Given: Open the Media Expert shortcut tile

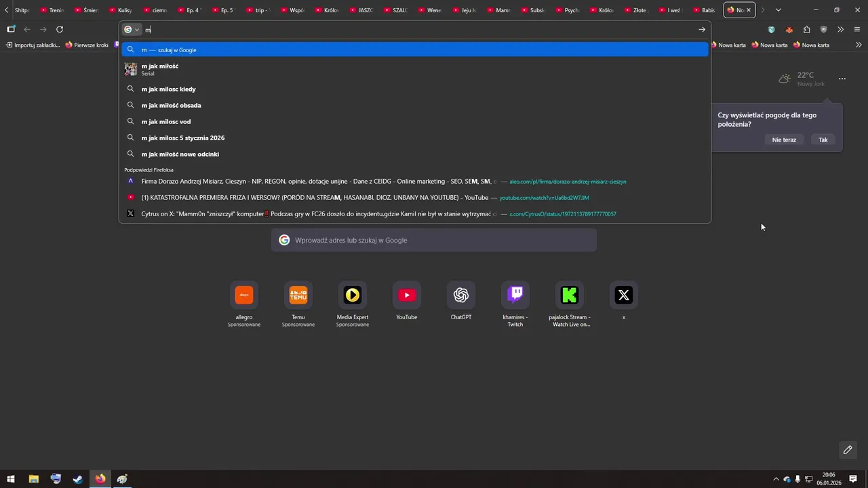Looking at the screenshot, I should pos(353,296).
